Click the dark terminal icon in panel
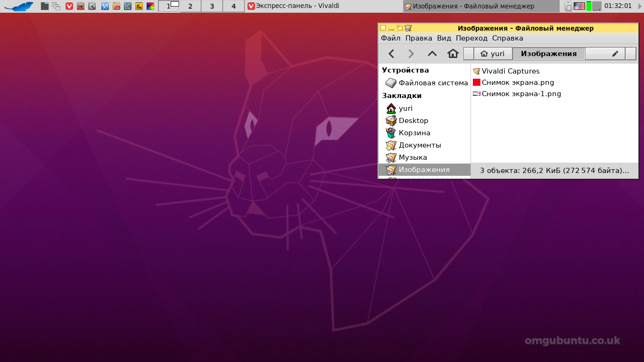Viewport: 644px width, 362px height. 45,6
